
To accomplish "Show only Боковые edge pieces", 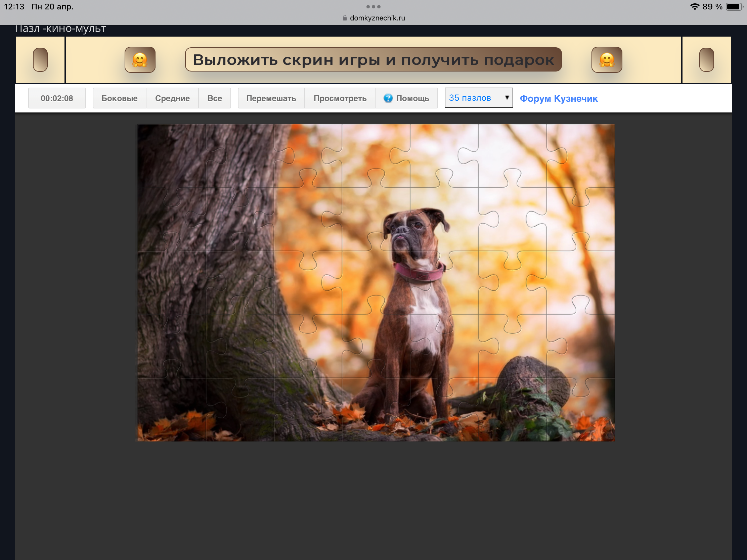I will [x=119, y=98].
